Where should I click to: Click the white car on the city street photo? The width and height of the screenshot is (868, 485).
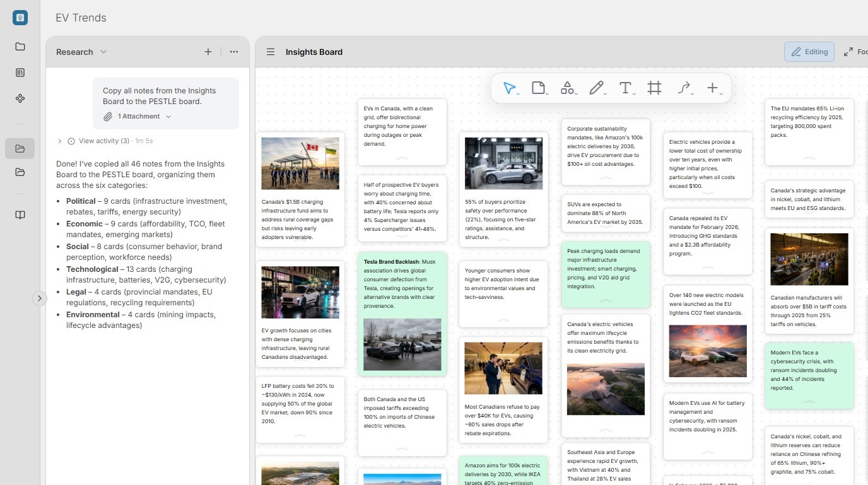300,292
